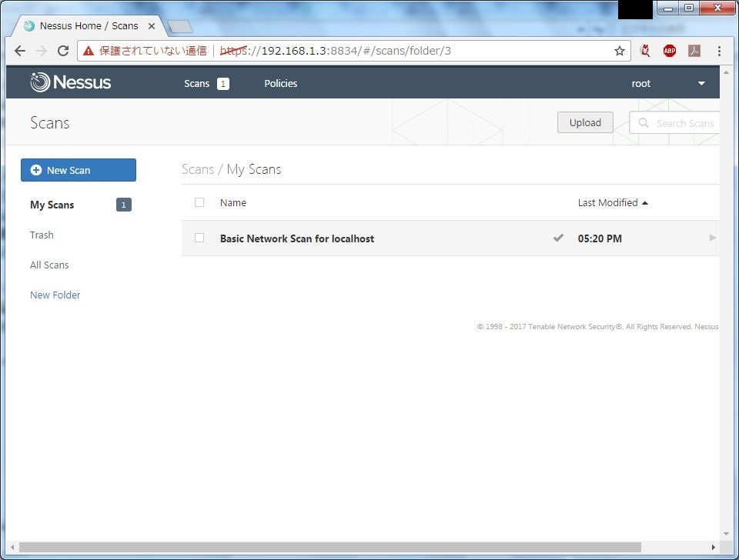The height and width of the screenshot is (560, 739).
Task: Close the Nessus Home / Scans tab
Action: [x=152, y=26]
